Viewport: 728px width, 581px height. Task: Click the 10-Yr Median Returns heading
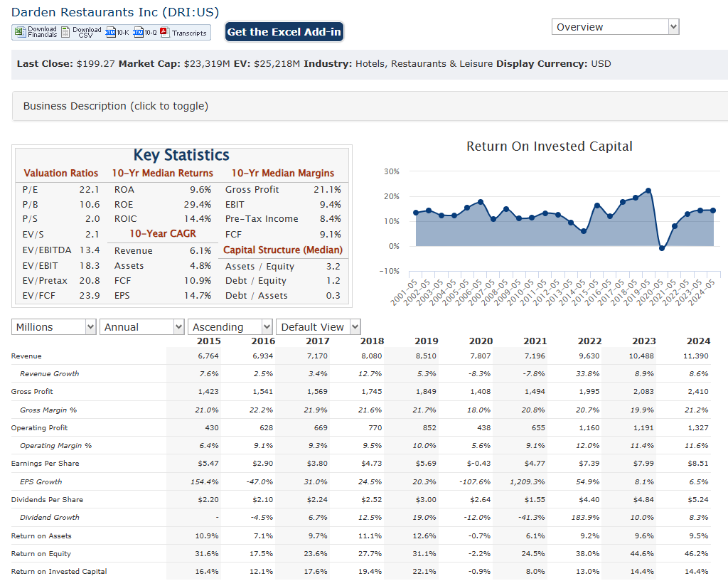pos(163,174)
